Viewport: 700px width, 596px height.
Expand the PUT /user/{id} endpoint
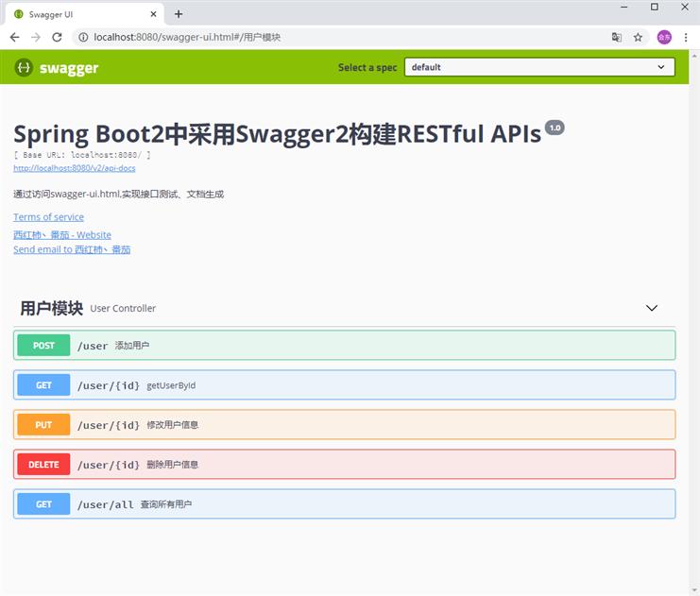click(344, 424)
